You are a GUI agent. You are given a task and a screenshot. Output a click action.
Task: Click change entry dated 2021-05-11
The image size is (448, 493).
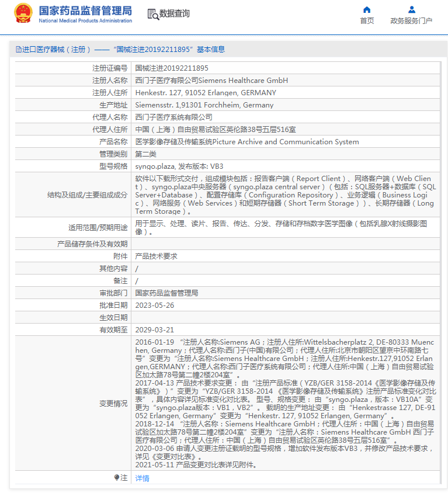[x=196, y=465]
